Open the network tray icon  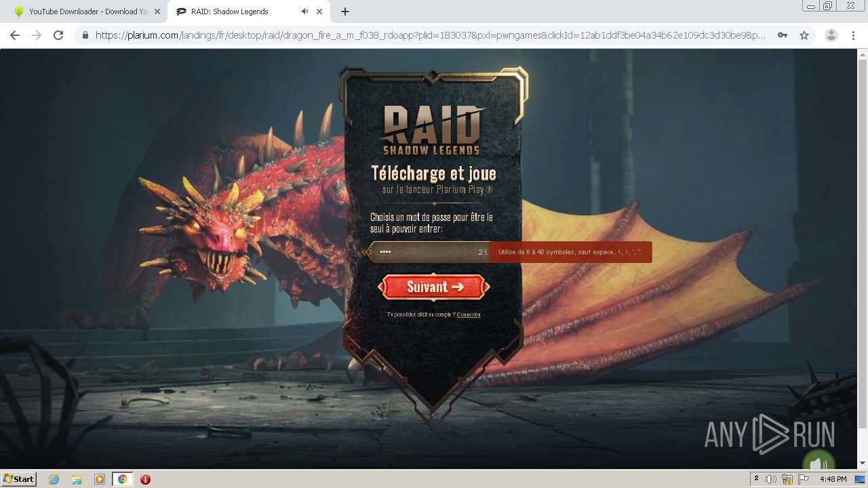(x=787, y=479)
